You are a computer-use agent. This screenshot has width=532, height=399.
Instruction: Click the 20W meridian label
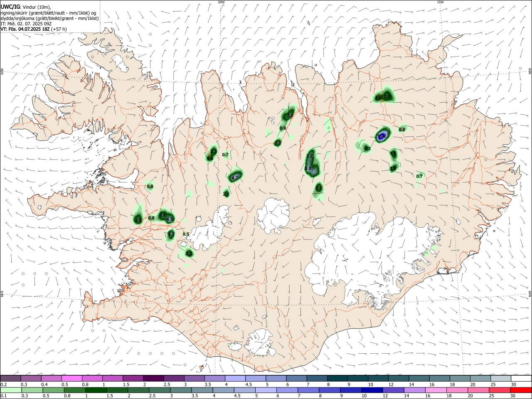[222, 2]
